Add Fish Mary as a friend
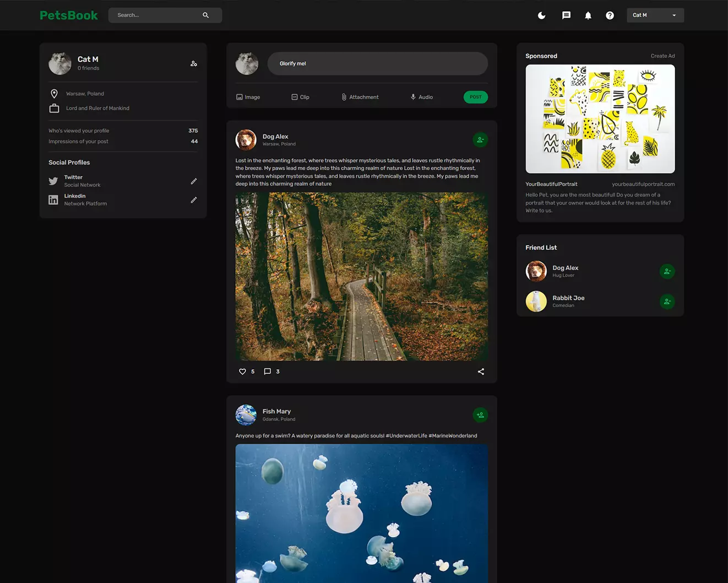Viewport: 728px width, 583px height. tap(480, 415)
